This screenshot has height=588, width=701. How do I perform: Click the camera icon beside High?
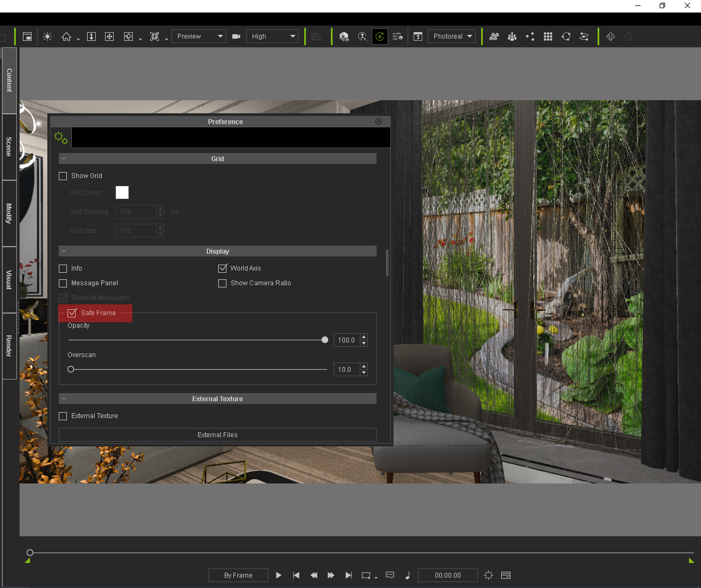[236, 36]
